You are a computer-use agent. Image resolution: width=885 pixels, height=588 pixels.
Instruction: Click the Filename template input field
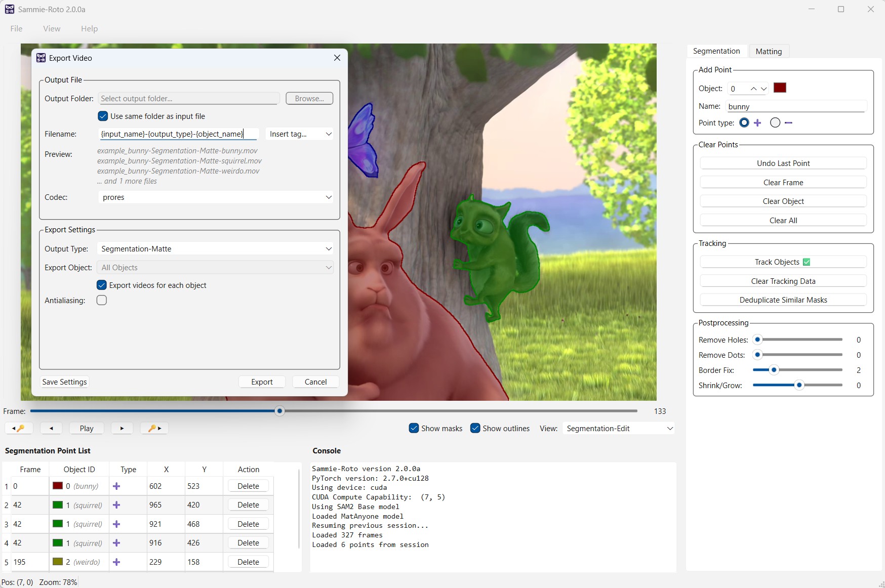click(179, 134)
